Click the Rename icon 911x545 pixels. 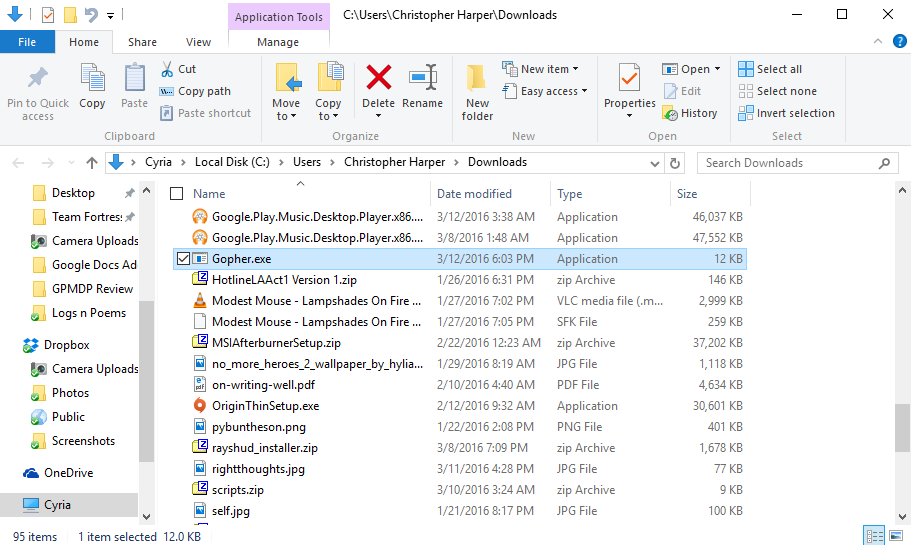coord(422,77)
